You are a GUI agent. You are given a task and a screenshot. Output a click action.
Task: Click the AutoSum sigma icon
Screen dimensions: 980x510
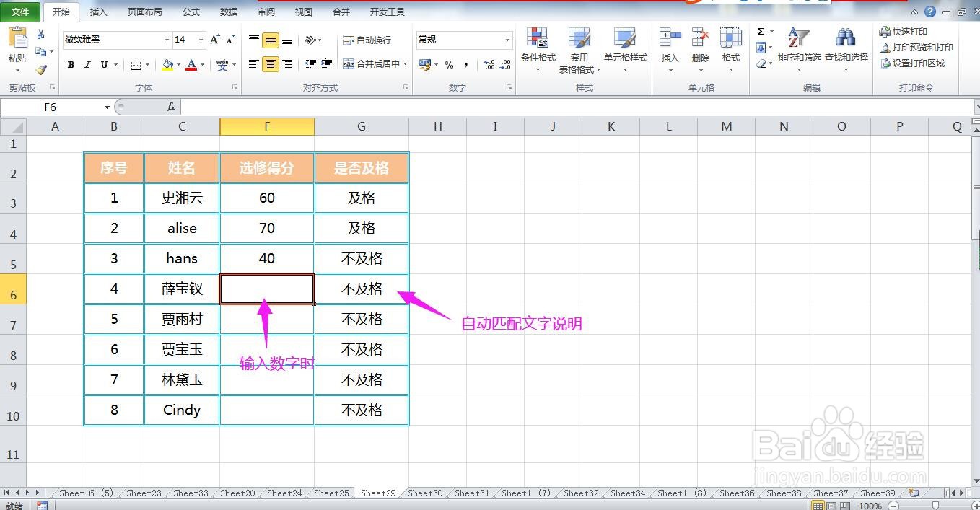click(x=761, y=32)
